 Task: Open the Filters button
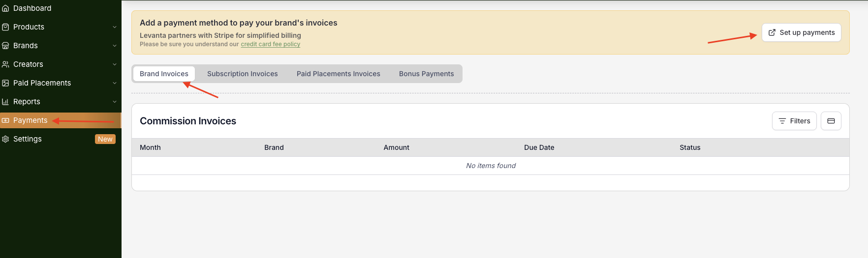click(794, 121)
